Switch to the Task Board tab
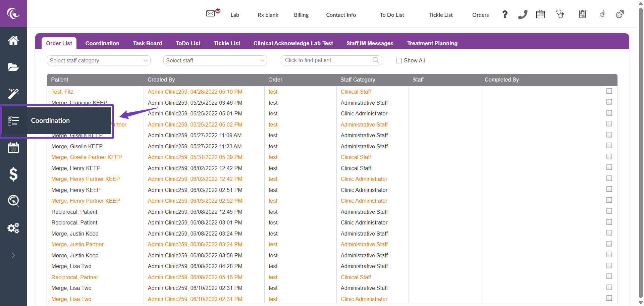644x306 pixels. pyautogui.click(x=147, y=43)
